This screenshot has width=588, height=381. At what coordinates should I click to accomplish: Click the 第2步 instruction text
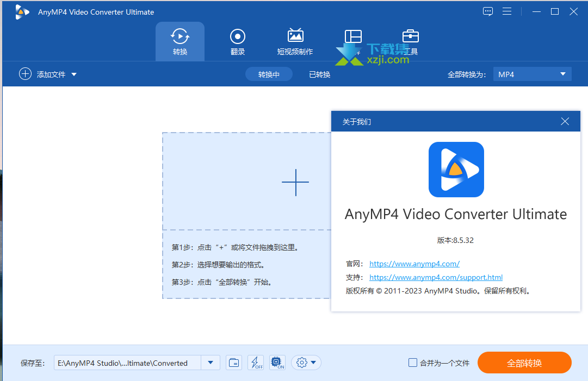218,265
